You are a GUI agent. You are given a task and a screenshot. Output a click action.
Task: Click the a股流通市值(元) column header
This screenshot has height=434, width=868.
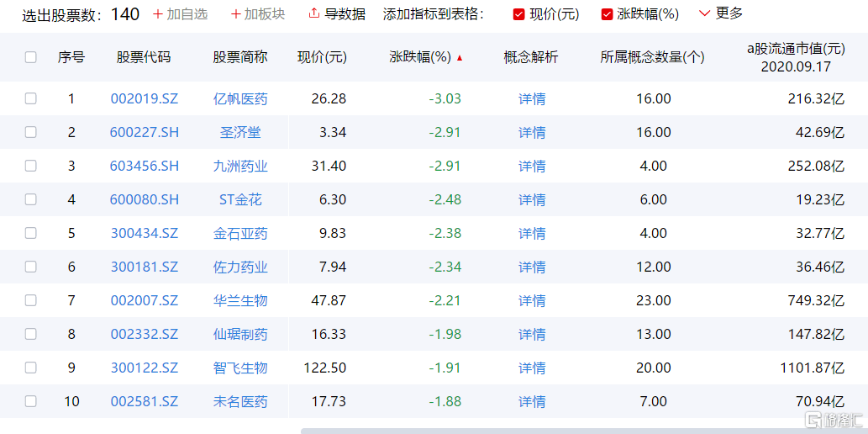tap(796, 57)
